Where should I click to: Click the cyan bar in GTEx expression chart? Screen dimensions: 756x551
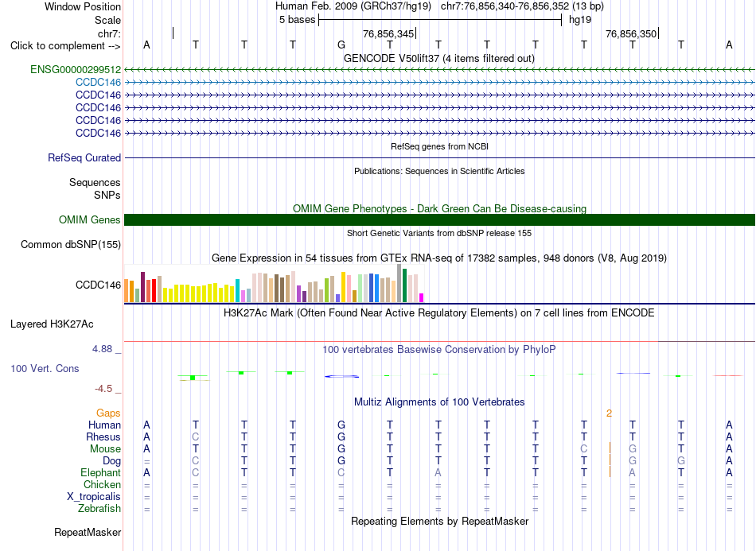pyautogui.click(x=237, y=290)
